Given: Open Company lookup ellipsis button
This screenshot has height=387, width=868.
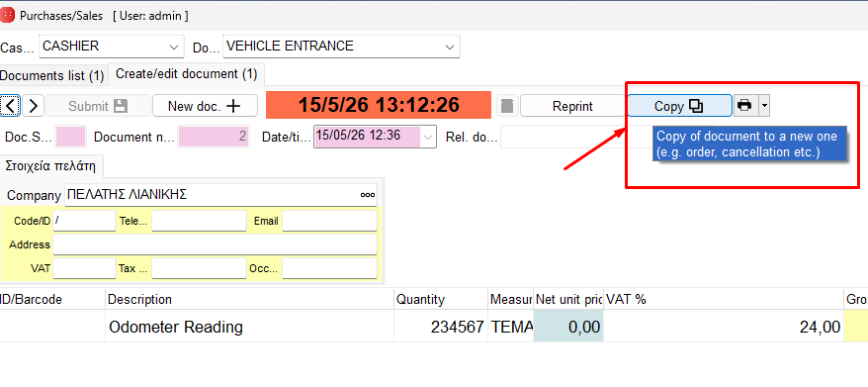Looking at the screenshot, I should pos(368,195).
